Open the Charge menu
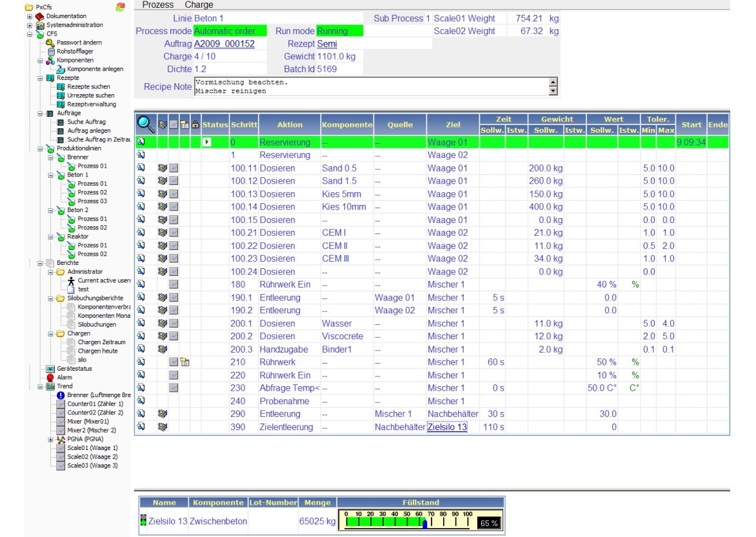 [199, 5]
